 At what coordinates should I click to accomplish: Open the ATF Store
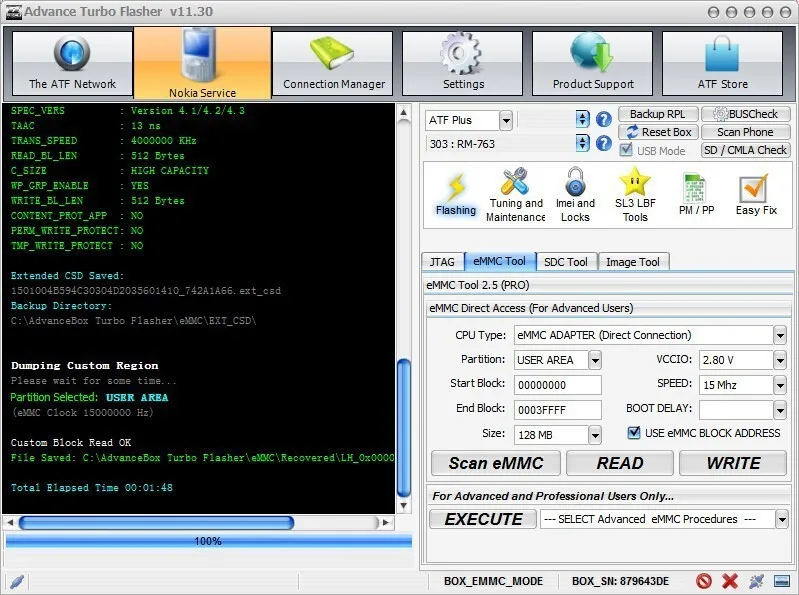point(723,63)
